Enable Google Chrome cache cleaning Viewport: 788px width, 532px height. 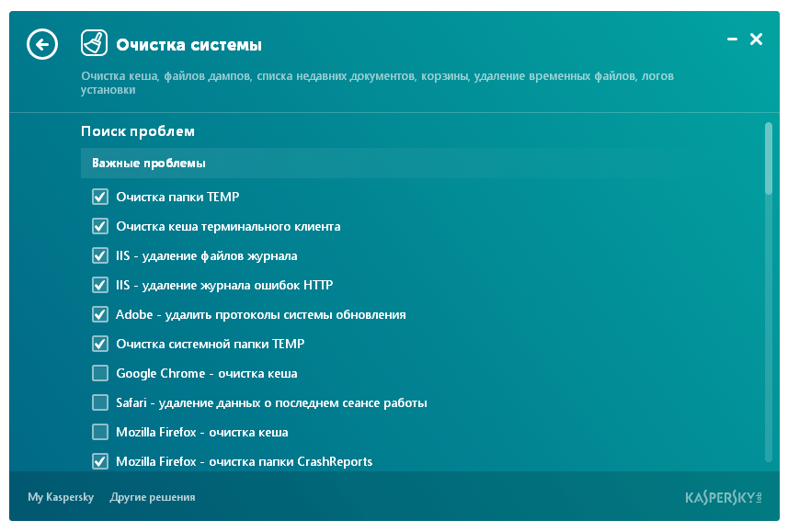pos(99,373)
